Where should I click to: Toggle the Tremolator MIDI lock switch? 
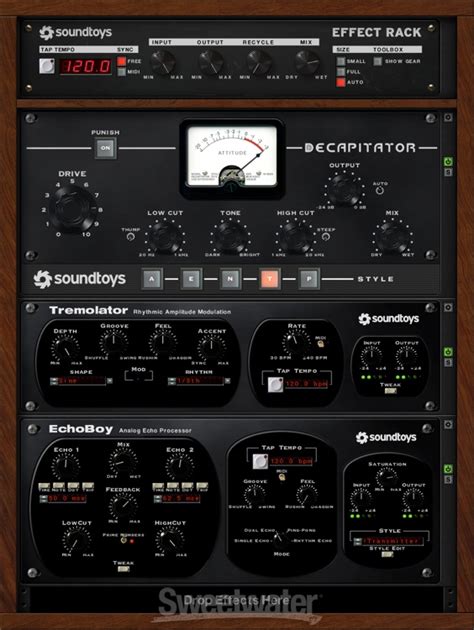(320, 344)
